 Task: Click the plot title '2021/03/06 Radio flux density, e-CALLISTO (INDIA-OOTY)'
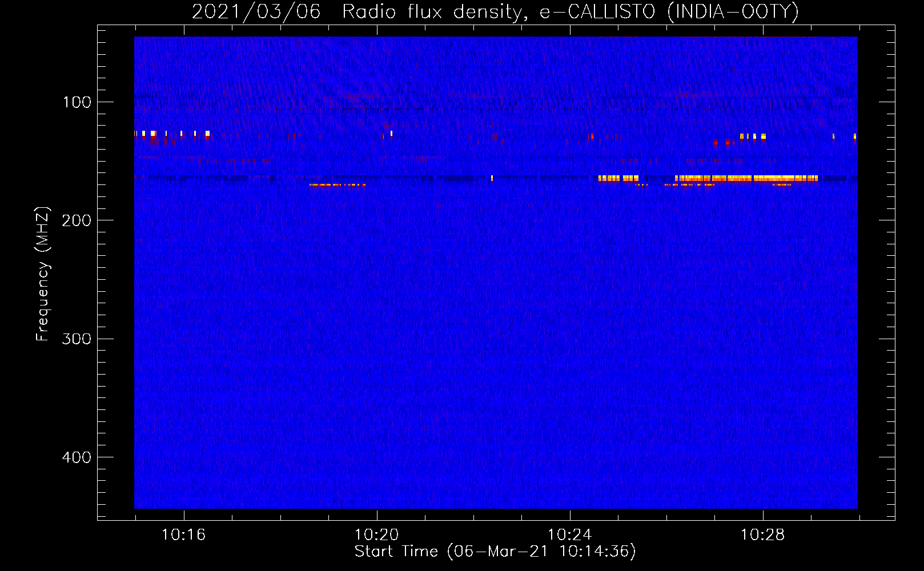tap(495, 11)
